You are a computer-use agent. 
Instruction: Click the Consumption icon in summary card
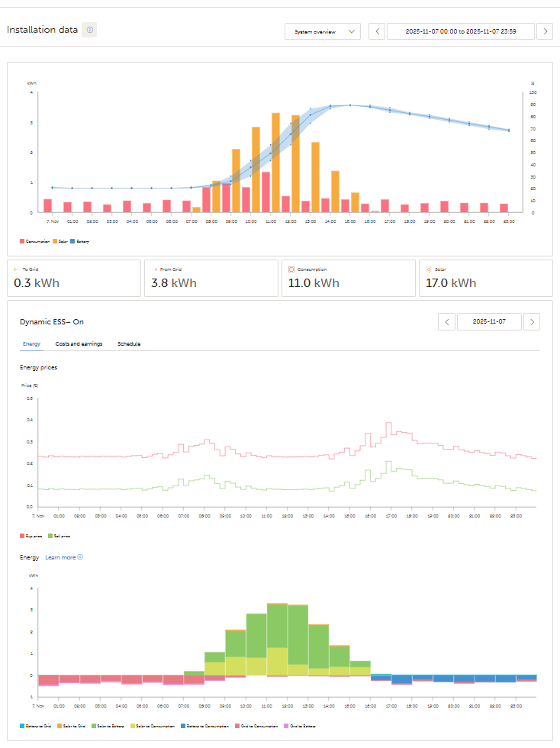(291, 269)
